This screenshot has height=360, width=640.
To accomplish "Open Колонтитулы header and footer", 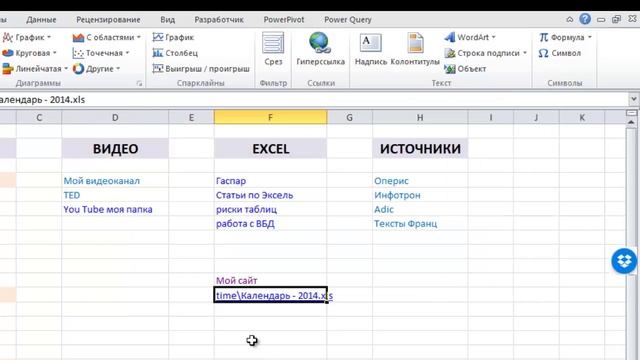I will (415, 49).
